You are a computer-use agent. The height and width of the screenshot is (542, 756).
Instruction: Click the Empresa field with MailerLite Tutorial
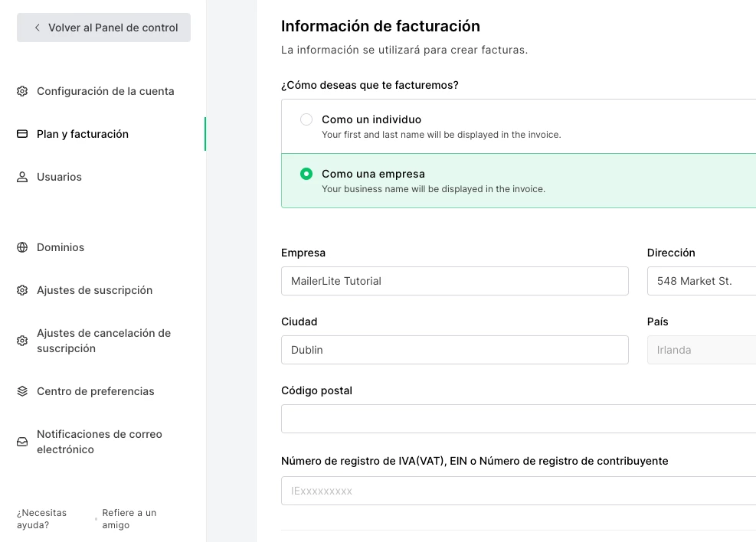click(x=454, y=281)
